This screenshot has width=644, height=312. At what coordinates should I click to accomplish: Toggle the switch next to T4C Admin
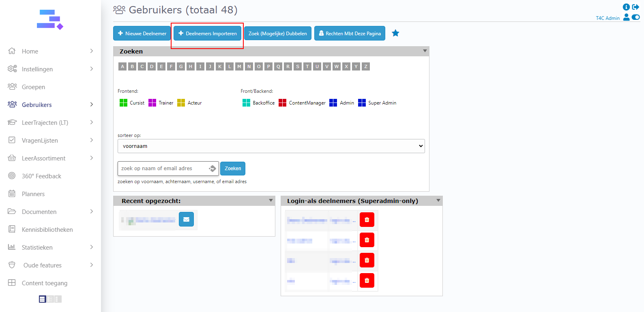[x=635, y=17]
